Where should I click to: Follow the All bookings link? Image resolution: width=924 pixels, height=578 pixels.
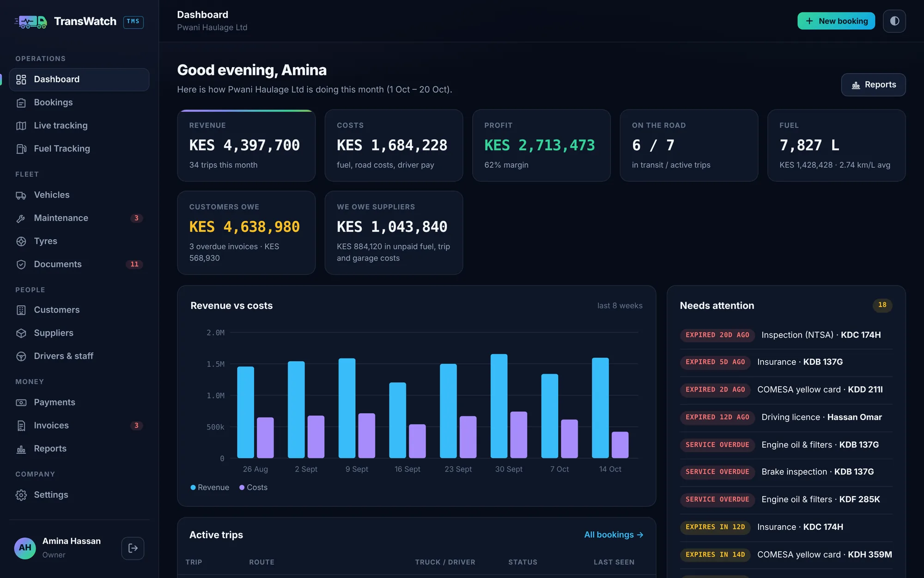614,535
